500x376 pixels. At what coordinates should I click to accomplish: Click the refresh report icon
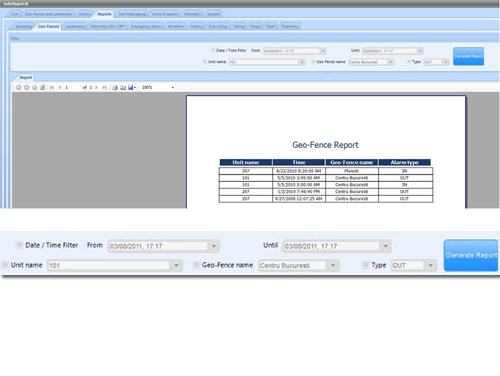pos(42,87)
